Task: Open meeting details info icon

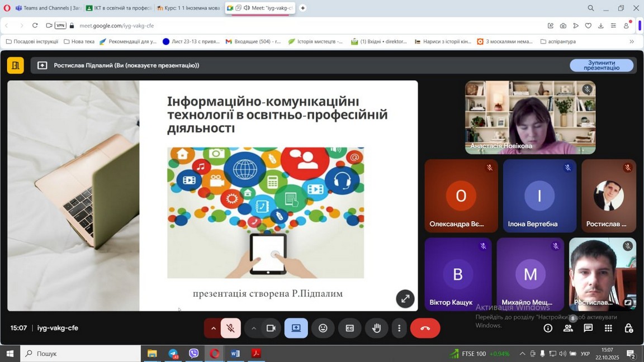Action: [x=548, y=328]
